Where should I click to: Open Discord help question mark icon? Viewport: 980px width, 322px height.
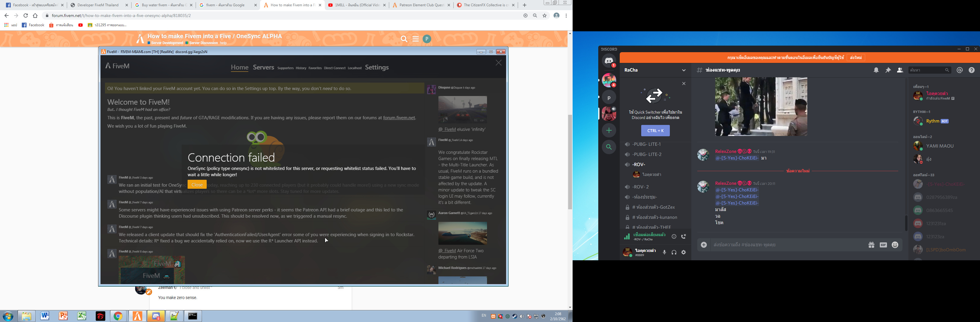pyautogui.click(x=972, y=70)
